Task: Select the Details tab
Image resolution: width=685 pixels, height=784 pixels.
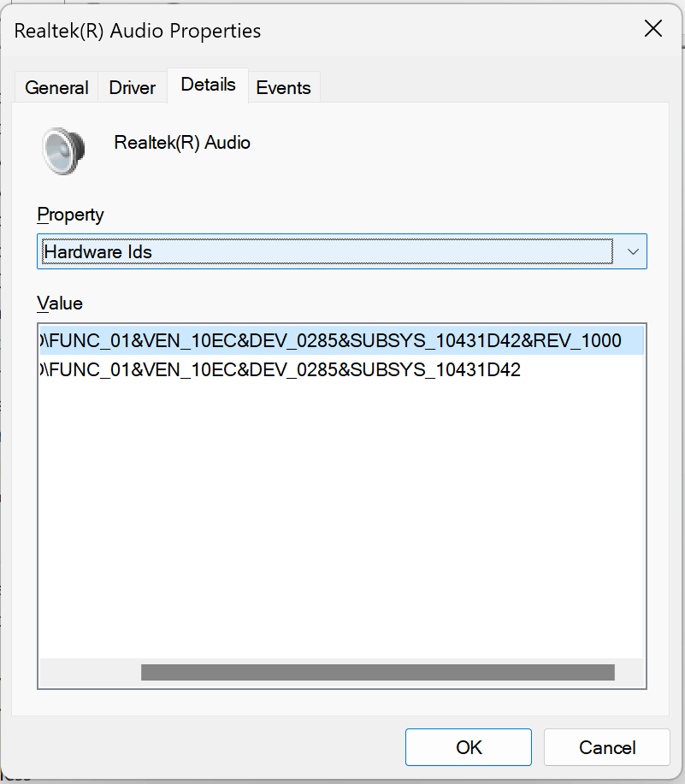Action: tap(207, 85)
